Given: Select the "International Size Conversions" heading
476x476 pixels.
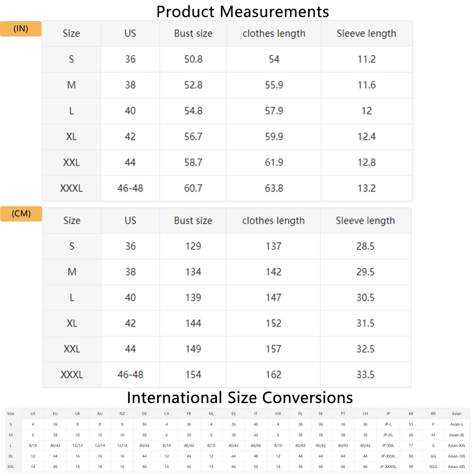Looking at the screenshot, I should tap(240, 398).
